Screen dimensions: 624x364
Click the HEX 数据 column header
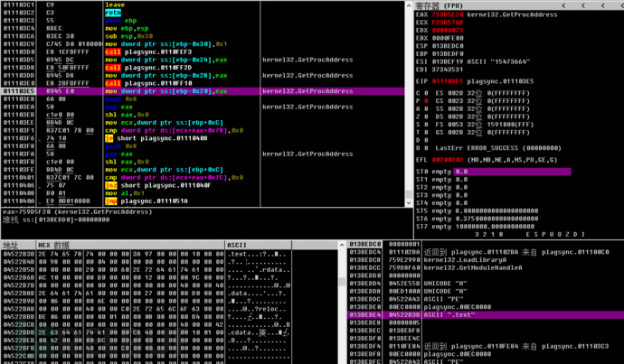pyautogui.click(x=130, y=245)
